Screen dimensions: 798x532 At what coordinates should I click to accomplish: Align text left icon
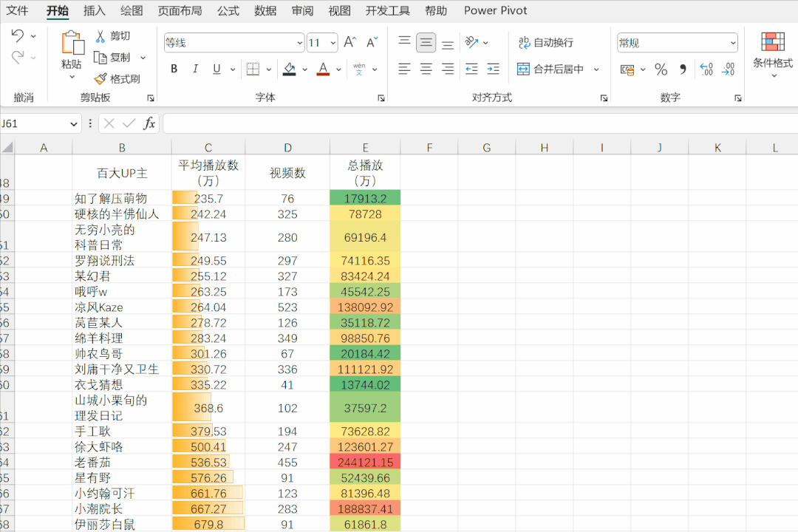(x=404, y=69)
